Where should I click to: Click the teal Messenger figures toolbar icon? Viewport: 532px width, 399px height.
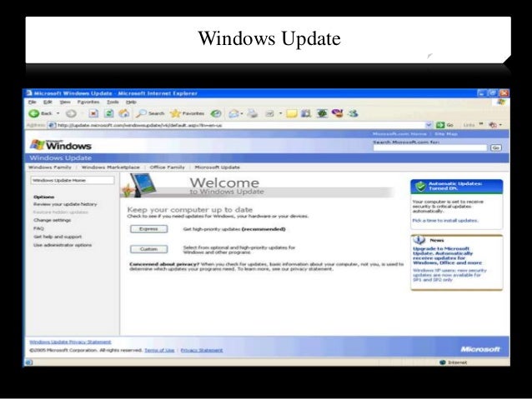pyautogui.click(x=354, y=113)
